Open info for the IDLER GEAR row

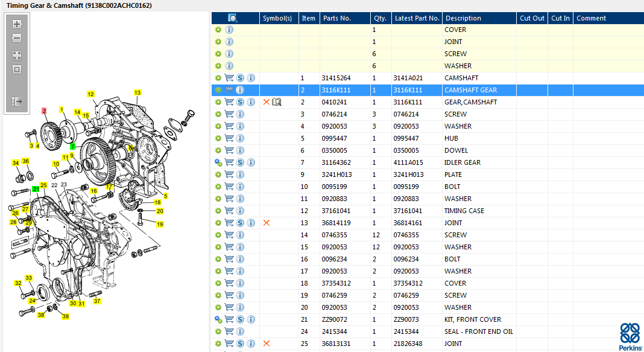251,162
